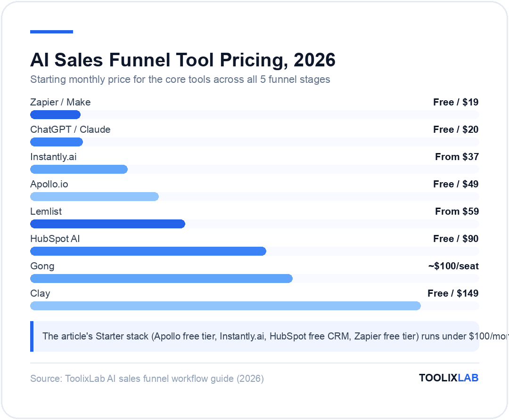Click the Clay price bar
The height and width of the screenshot is (420, 509).
(x=225, y=306)
